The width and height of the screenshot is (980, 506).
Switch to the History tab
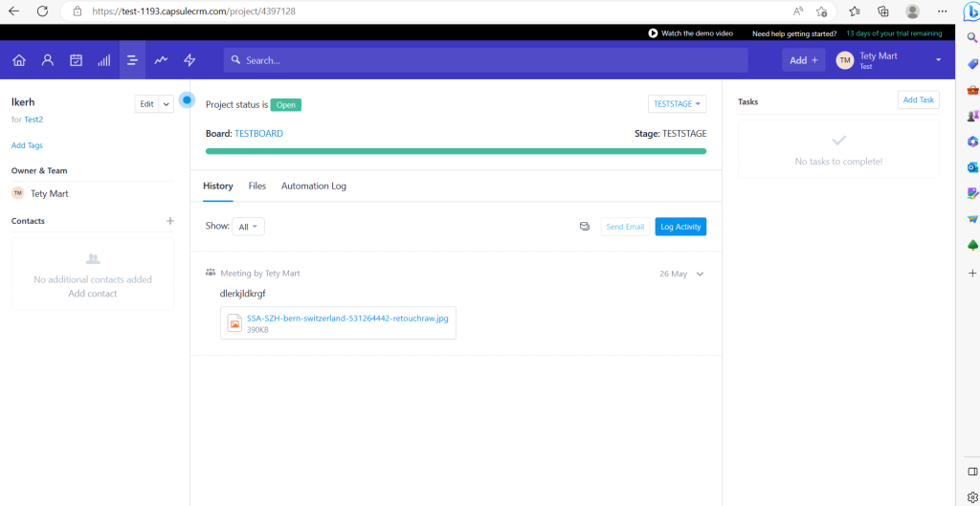218,187
